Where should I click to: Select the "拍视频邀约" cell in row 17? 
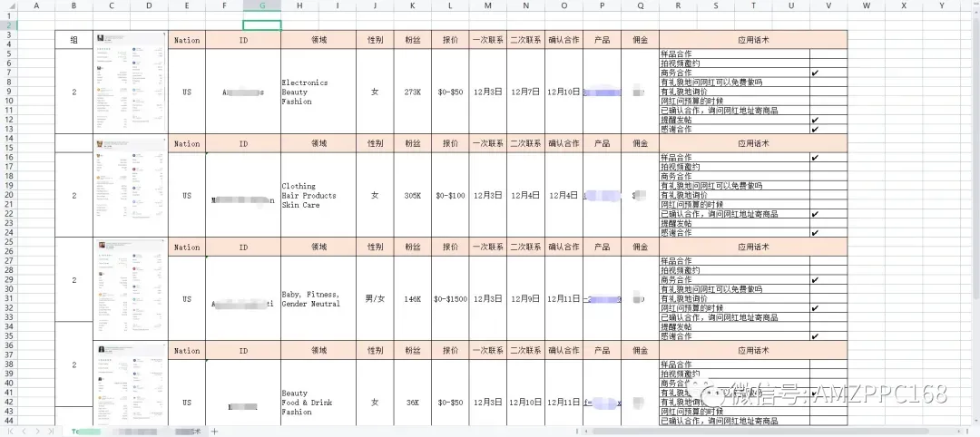point(734,168)
